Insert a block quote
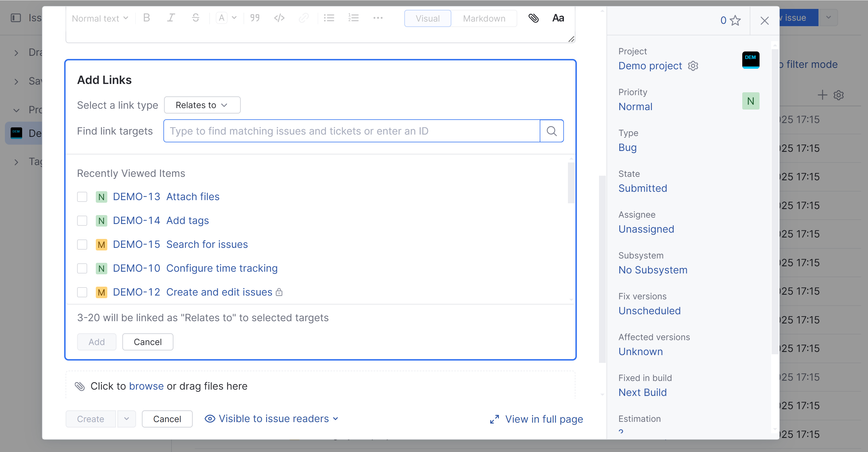This screenshot has height=452, width=868. tap(255, 18)
